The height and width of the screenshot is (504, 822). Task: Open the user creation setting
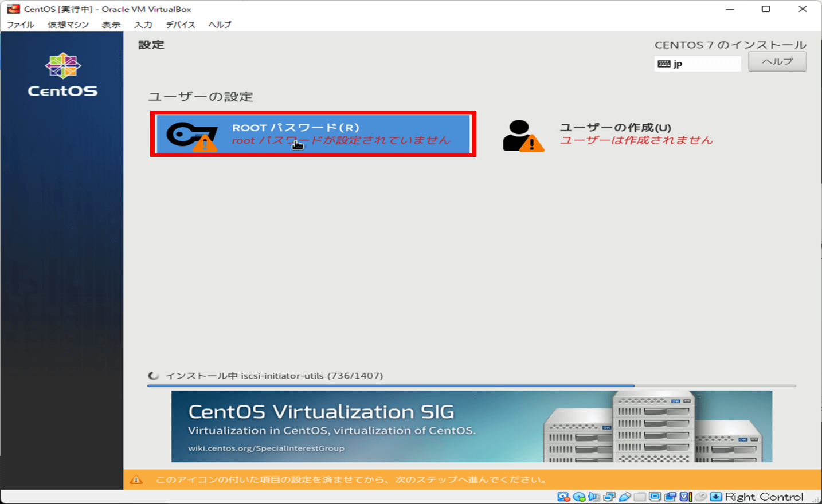coord(608,135)
